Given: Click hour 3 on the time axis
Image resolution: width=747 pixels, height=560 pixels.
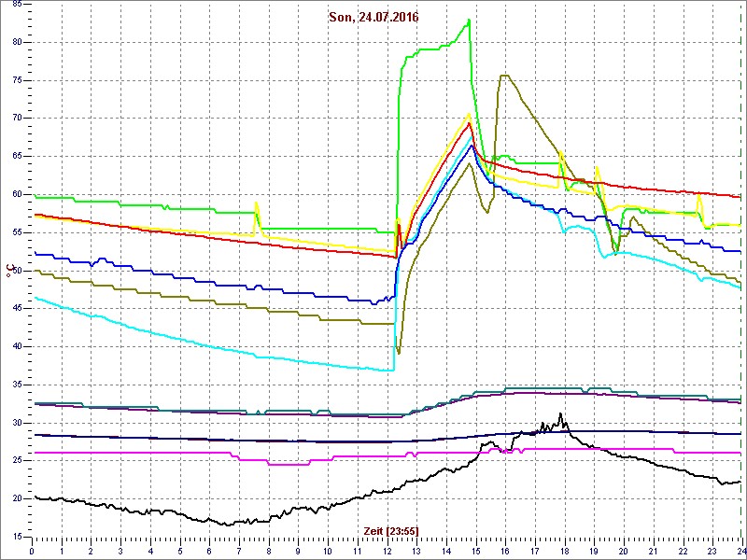Looking at the screenshot, I should coord(120,552).
